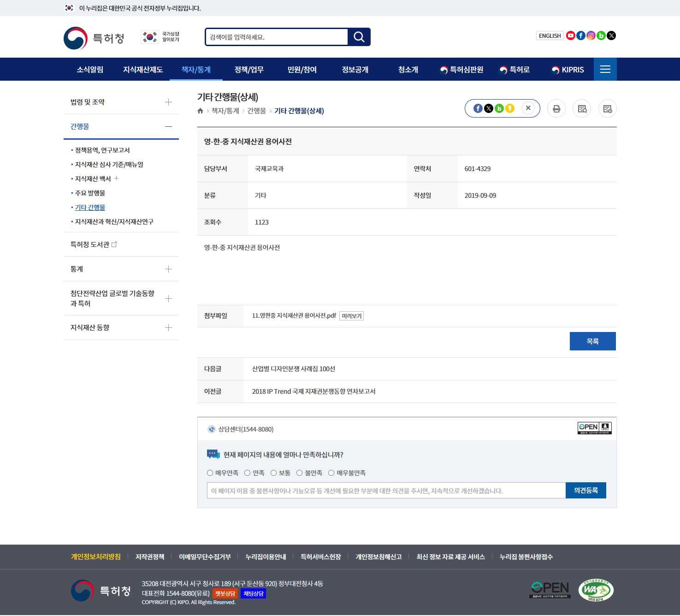Click the search magnifier button
The width and height of the screenshot is (680, 616).
pyautogui.click(x=359, y=37)
